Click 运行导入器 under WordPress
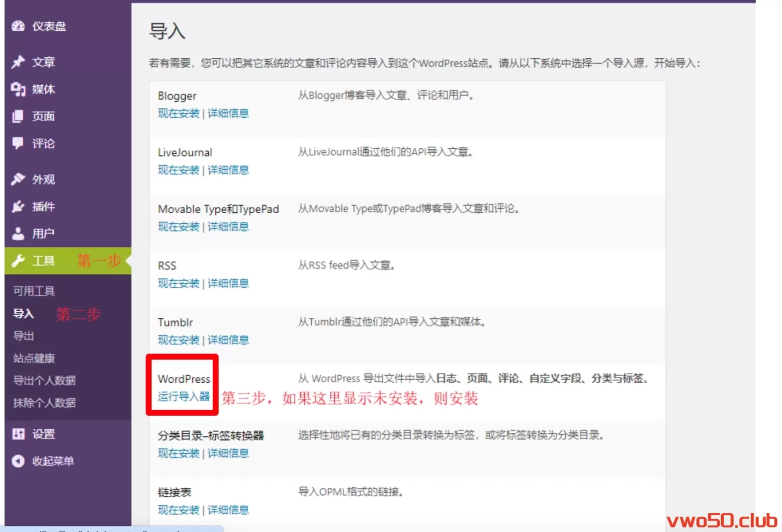 coord(184,397)
